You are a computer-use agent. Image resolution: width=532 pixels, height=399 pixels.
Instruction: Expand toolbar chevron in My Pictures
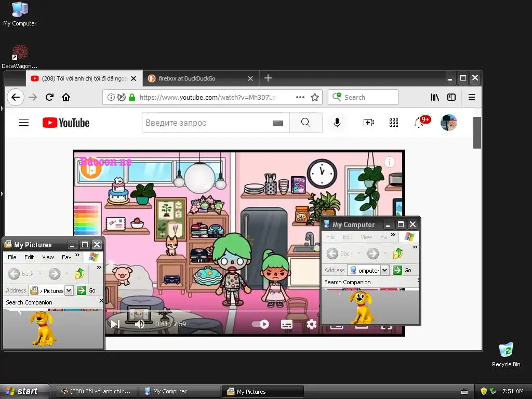99,268
